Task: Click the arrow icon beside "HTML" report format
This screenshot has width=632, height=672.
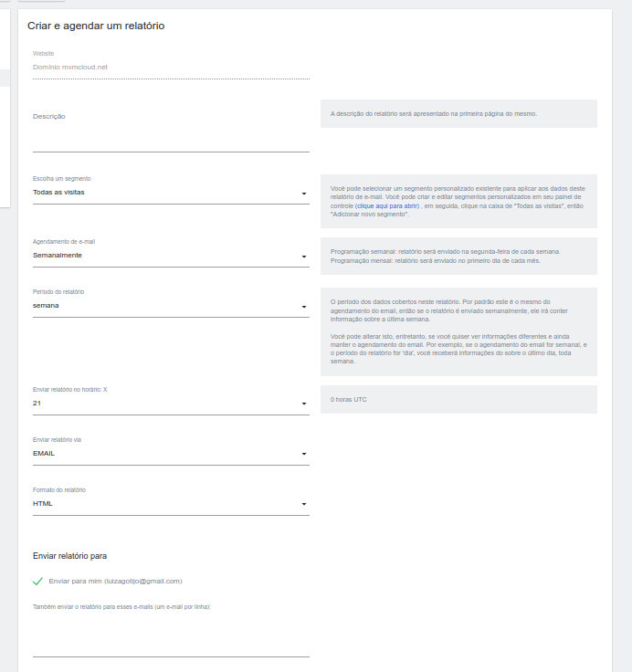Action: click(x=303, y=504)
